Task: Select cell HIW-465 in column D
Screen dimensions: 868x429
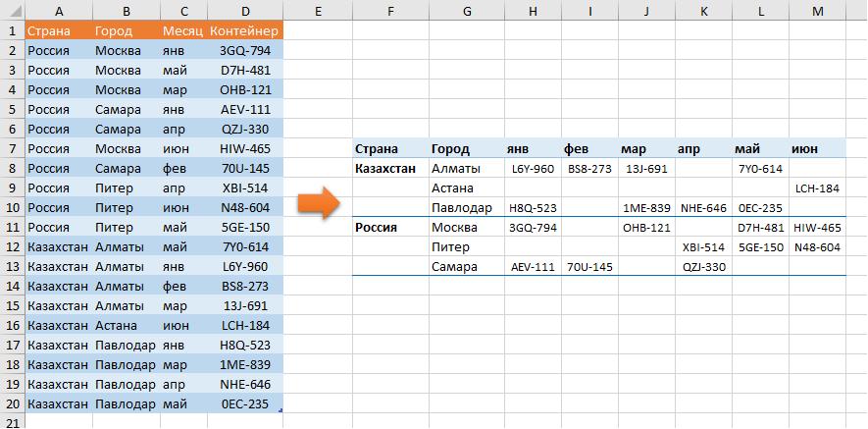Action: click(x=245, y=149)
